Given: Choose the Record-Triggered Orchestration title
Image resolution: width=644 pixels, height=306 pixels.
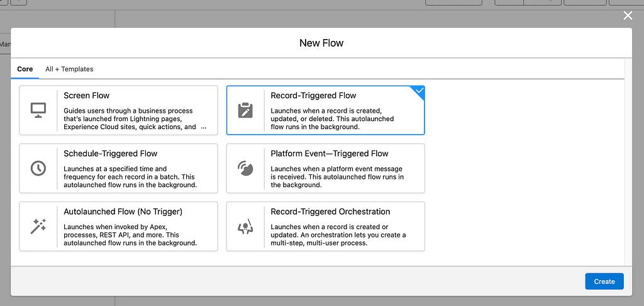Looking at the screenshot, I should tap(330, 212).
